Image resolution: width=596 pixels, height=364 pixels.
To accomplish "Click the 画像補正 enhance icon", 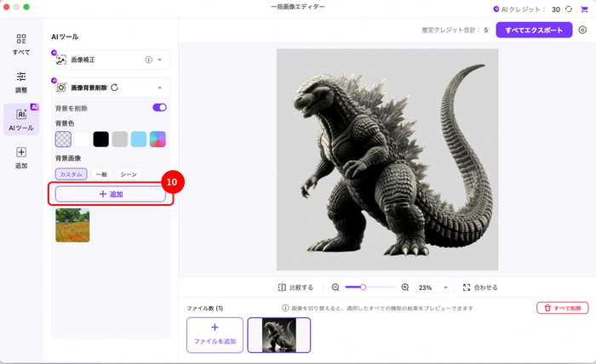I will click(x=60, y=60).
